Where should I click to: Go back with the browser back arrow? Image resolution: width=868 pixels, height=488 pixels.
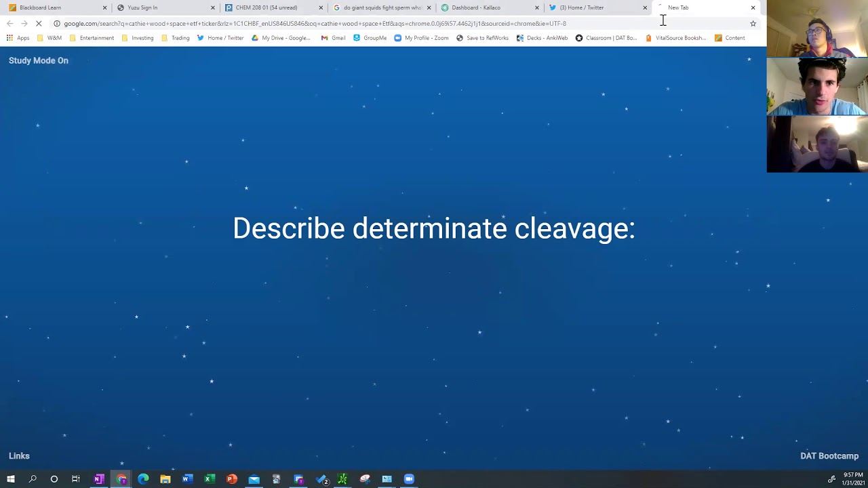(x=9, y=23)
